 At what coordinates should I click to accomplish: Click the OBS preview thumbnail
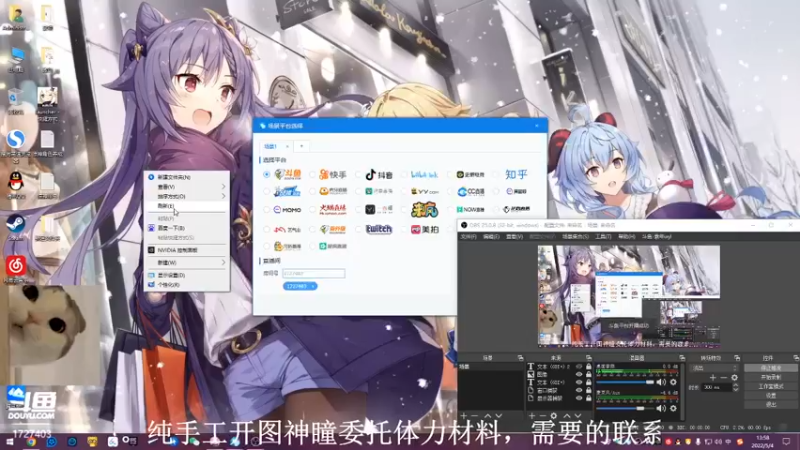629,296
